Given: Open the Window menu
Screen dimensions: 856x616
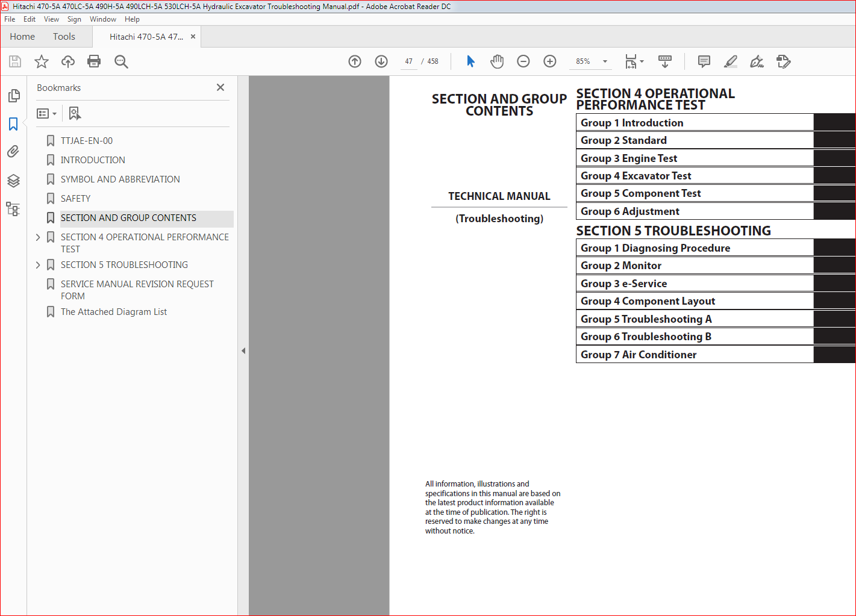Looking at the screenshot, I should 103,19.
